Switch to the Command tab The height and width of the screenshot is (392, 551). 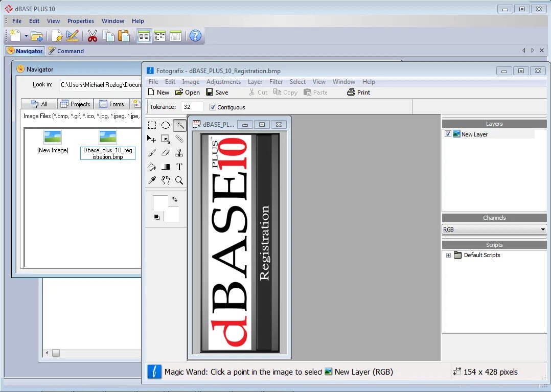tap(66, 51)
